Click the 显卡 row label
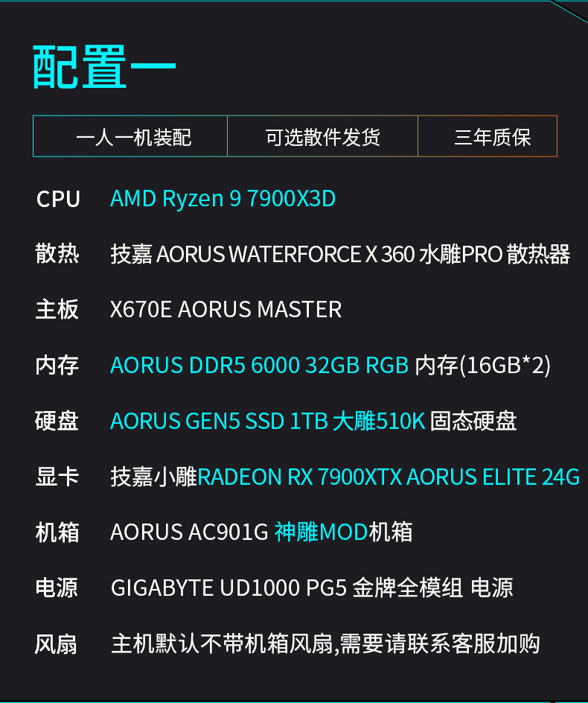Viewport: 588px width, 703px height. (x=57, y=477)
